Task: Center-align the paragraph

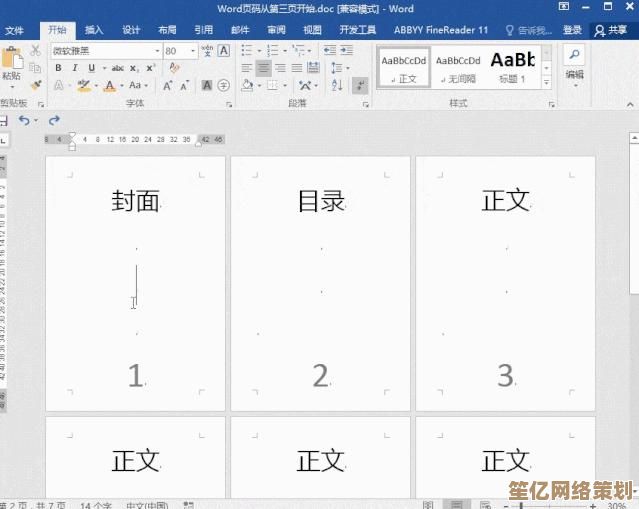Action: pos(263,68)
